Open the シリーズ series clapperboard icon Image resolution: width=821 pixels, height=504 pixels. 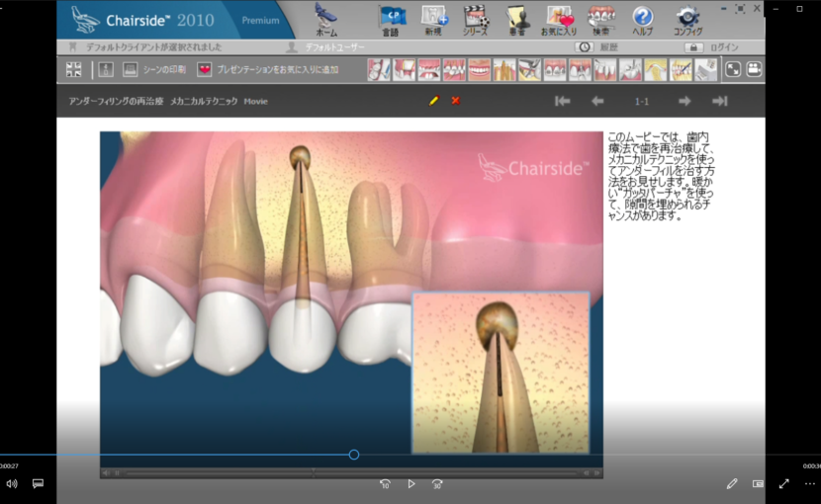coord(476,20)
